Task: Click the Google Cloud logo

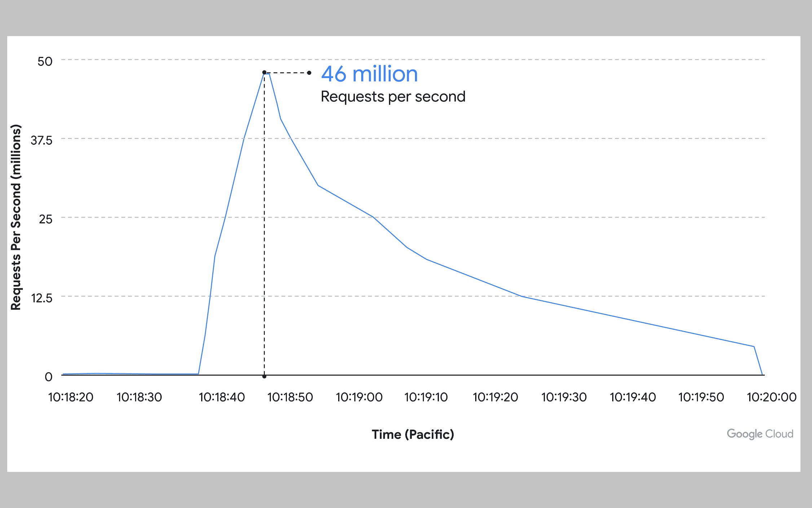Action: [760, 434]
